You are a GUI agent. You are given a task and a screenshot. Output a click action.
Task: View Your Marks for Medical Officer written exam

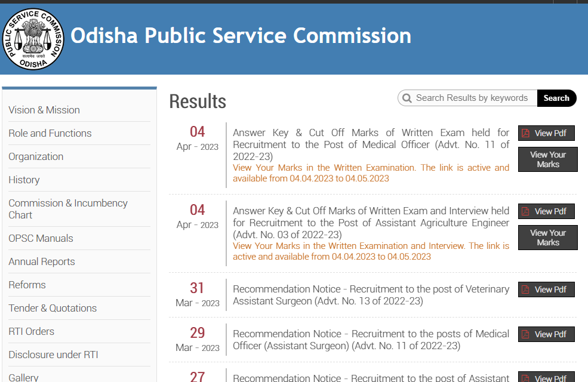[x=548, y=159]
